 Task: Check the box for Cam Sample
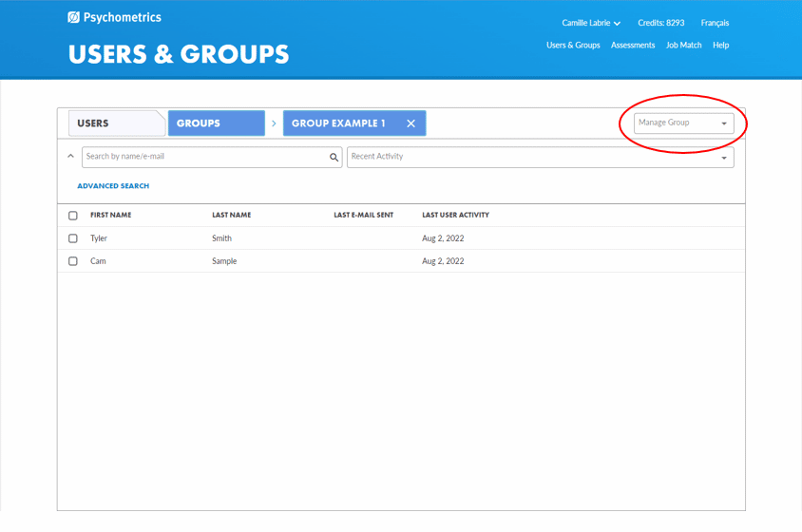(73, 261)
